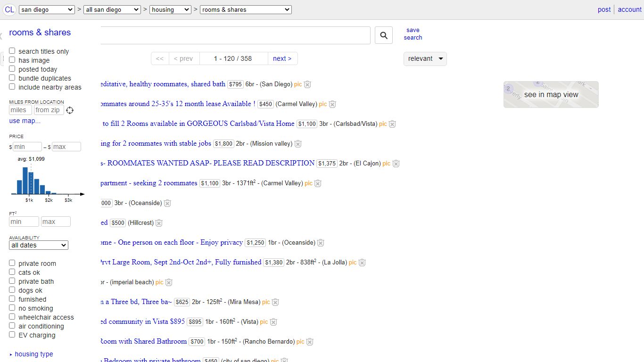Click the from zip input field

tap(49, 110)
